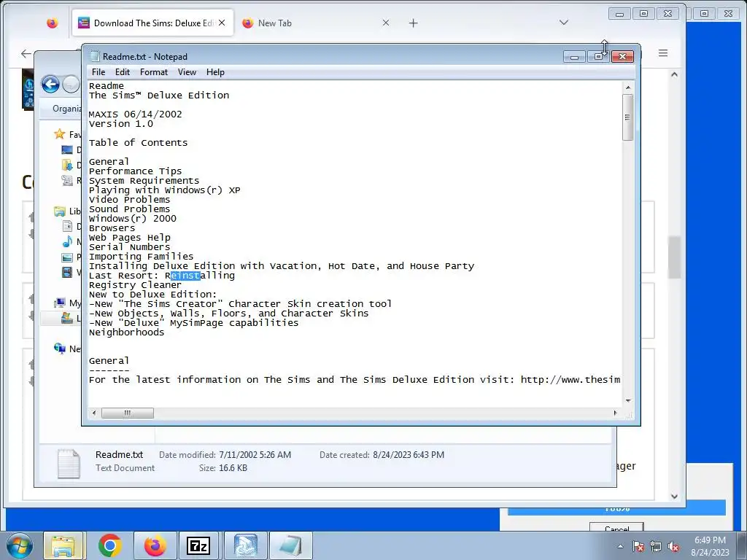The image size is (747, 560).
Task: Click the Libraries icon in Explorer sidebar
Action: 60,211
